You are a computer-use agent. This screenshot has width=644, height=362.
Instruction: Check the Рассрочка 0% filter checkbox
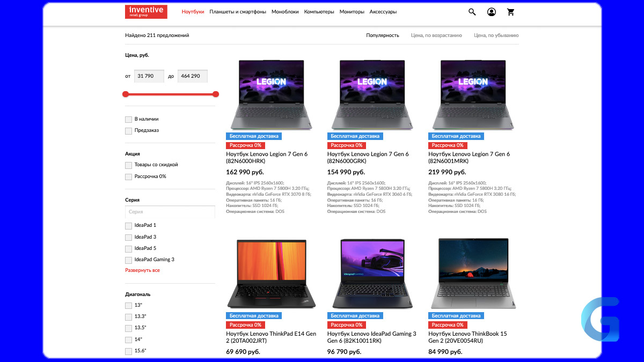click(128, 177)
